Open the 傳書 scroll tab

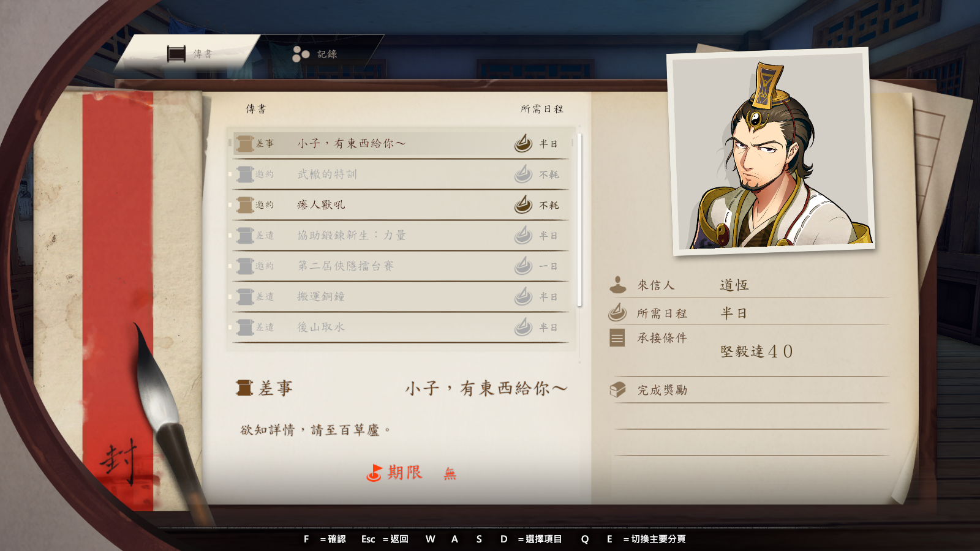pos(190,54)
